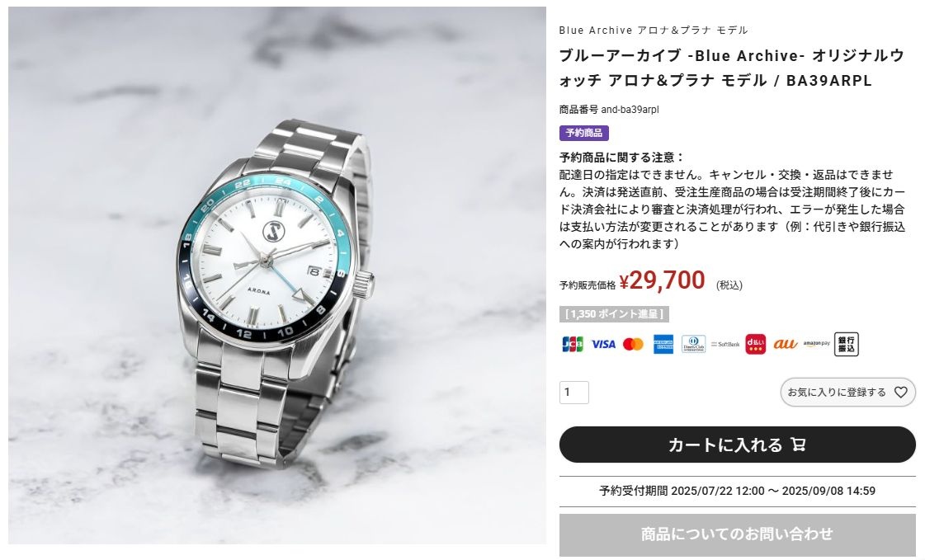Click the Amazon Pay logo
925x560 pixels.
coord(816,344)
